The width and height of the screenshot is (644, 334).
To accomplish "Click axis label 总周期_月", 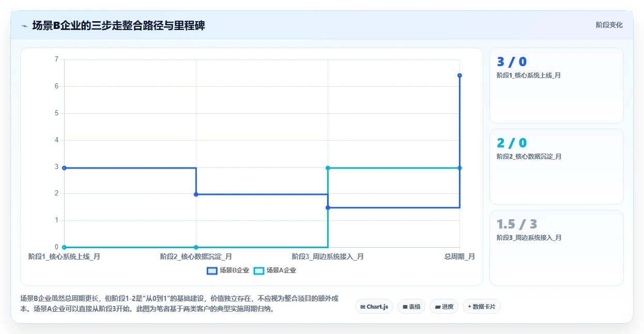I will [x=459, y=256].
